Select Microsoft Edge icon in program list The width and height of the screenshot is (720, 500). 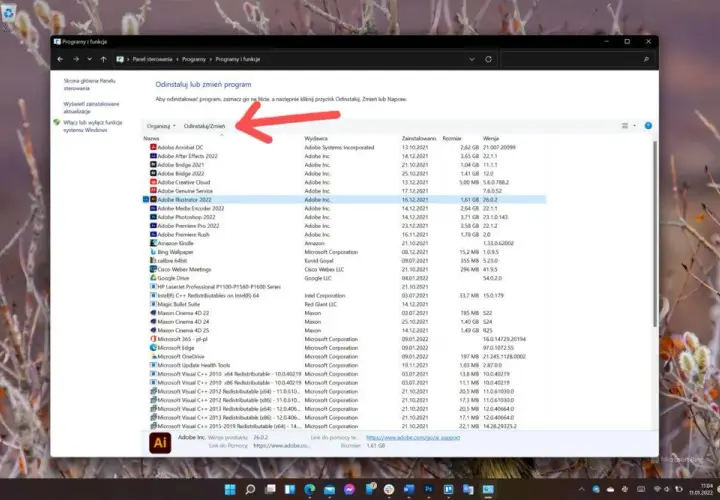[x=153, y=348]
